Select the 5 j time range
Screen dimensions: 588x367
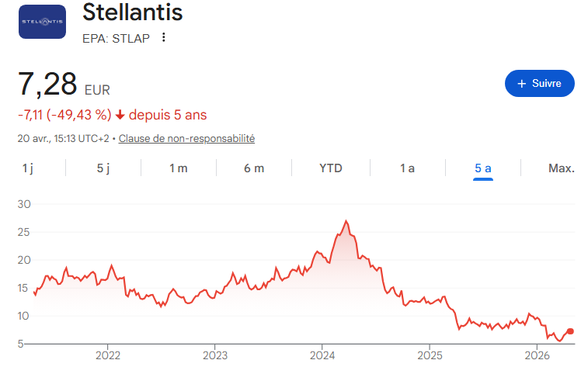click(103, 168)
